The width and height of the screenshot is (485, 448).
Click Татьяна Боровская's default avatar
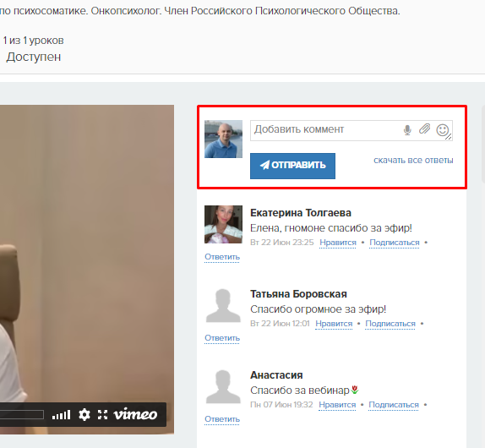coord(223,306)
